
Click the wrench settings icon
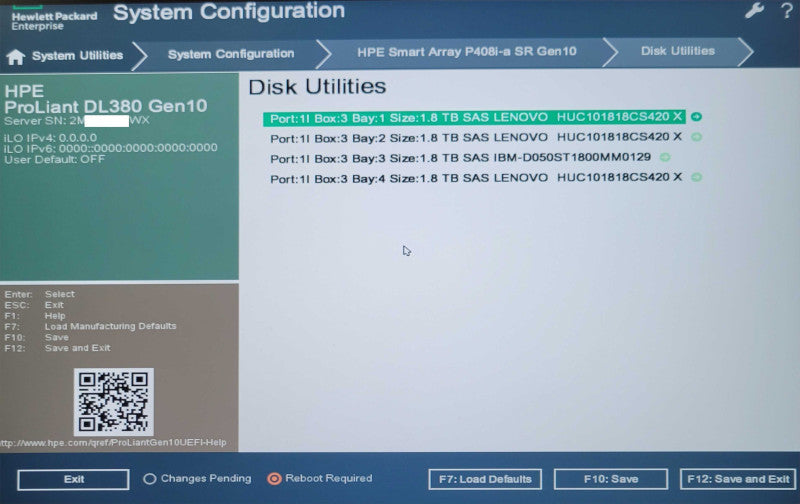754,10
